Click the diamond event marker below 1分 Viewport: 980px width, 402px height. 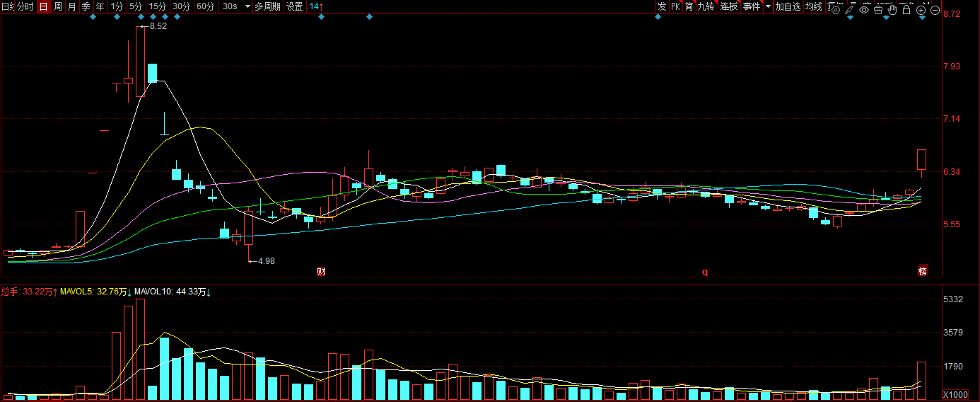coord(117,17)
